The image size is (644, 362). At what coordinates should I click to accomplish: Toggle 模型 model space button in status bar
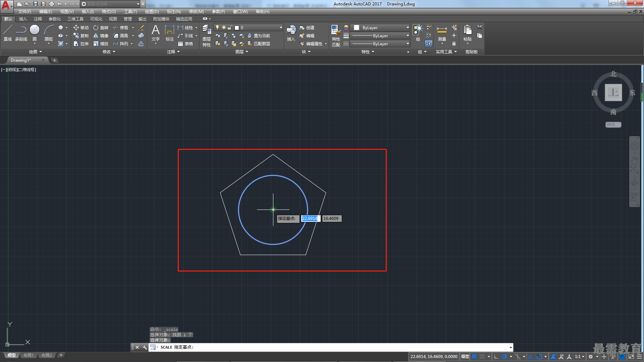coord(465,357)
